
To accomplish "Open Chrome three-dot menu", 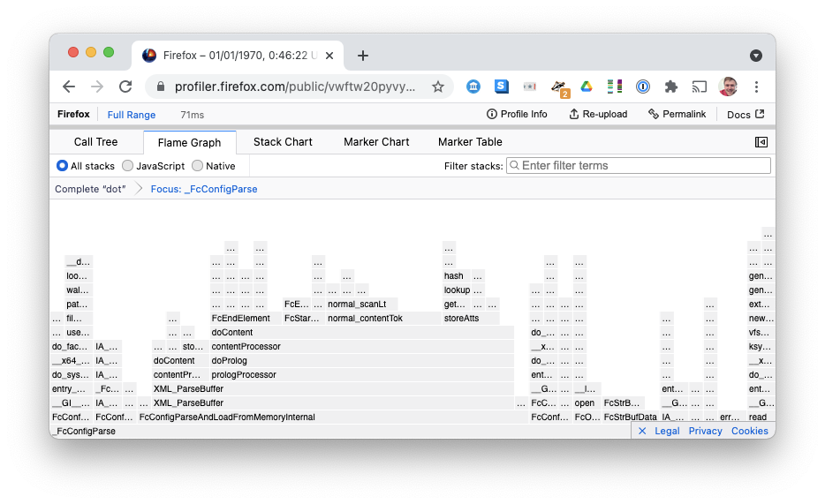I will [756, 87].
